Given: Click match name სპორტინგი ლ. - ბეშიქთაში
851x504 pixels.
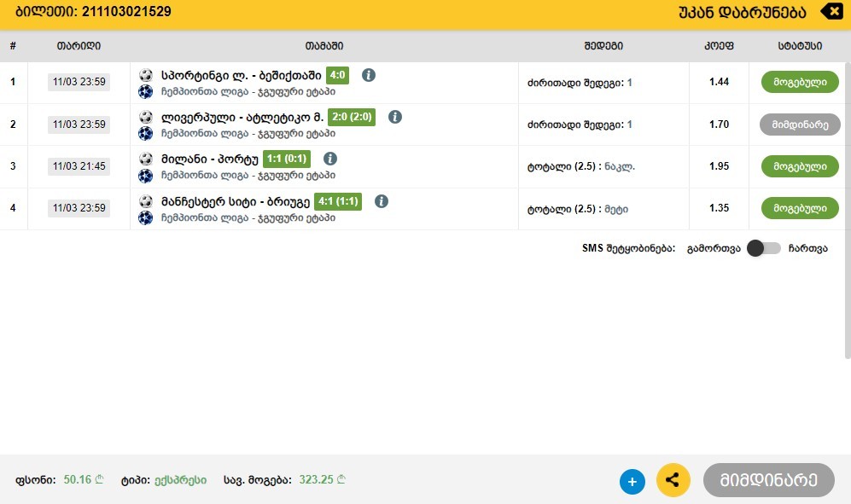Looking at the screenshot, I should (x=242, y=75).
